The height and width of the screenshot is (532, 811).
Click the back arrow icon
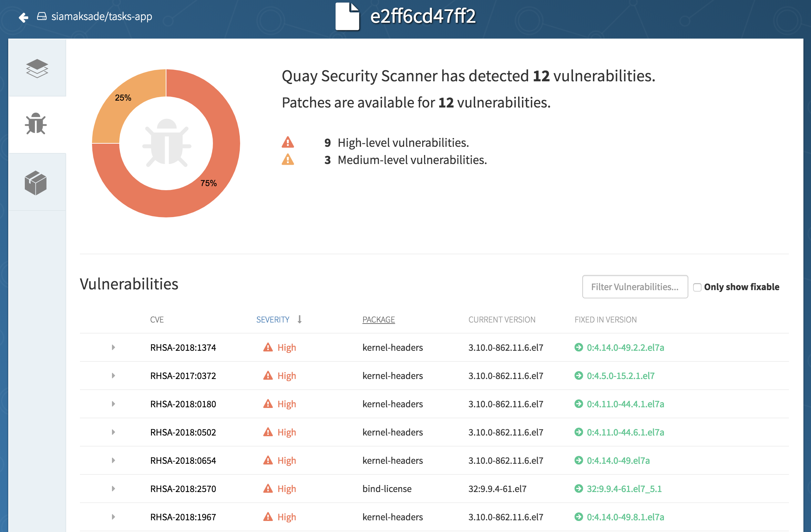click(23, 17)
